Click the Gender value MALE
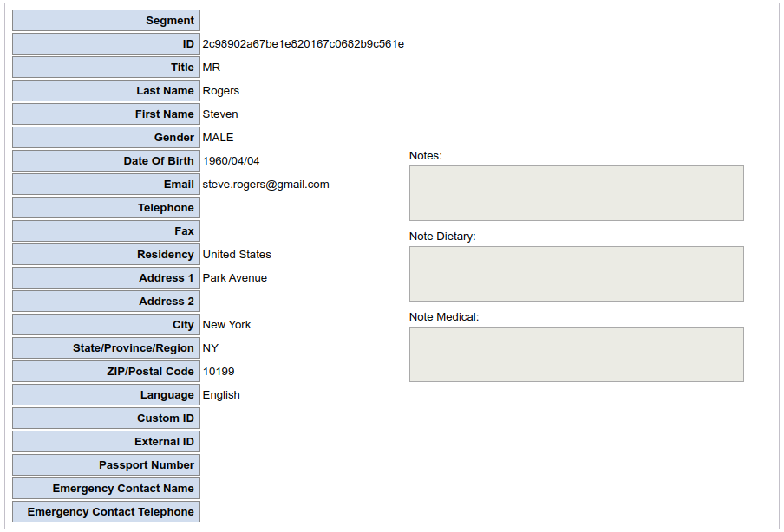 click(x=218, y=138)
